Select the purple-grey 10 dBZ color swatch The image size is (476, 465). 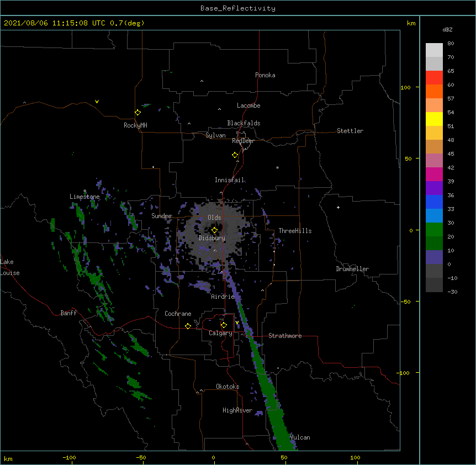[x=434, y=257]
